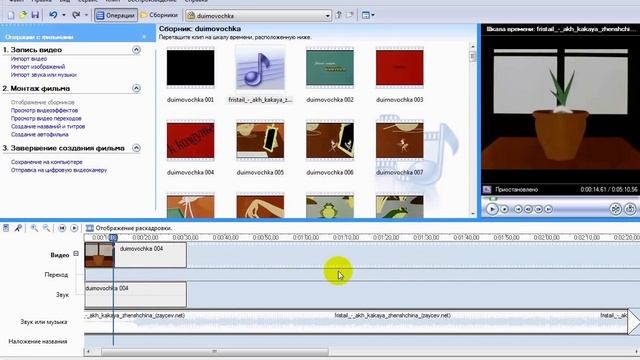
Task: Toggle the Операции tasks pane button
Action: click(116, 15)
